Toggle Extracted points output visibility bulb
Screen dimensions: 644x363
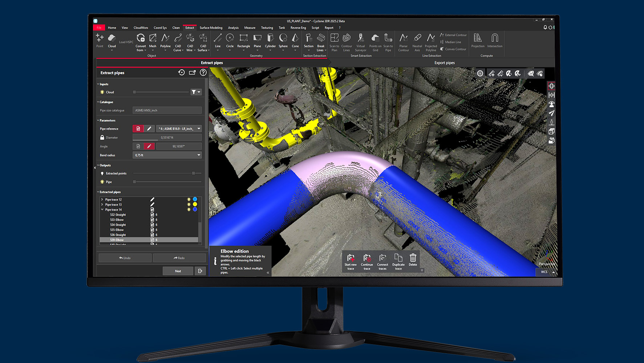pos(102,174)
